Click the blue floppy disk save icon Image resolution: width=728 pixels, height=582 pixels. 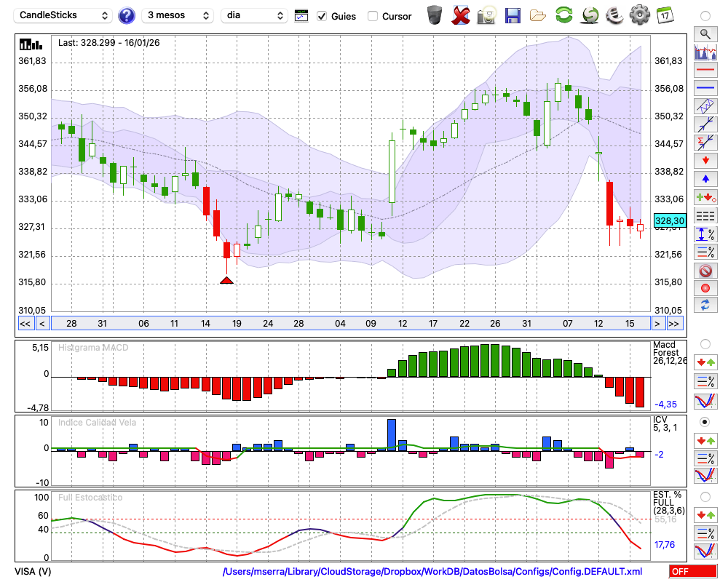513,15
